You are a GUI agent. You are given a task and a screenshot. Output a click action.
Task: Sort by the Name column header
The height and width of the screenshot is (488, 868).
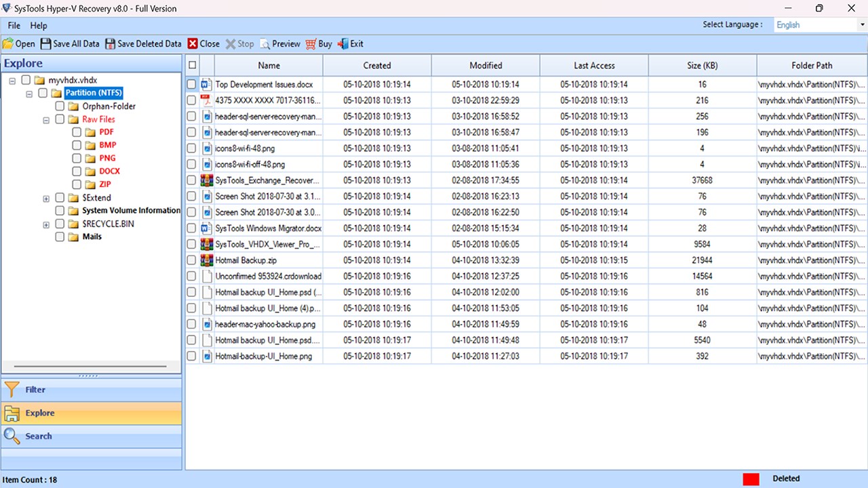click(269, 65)
